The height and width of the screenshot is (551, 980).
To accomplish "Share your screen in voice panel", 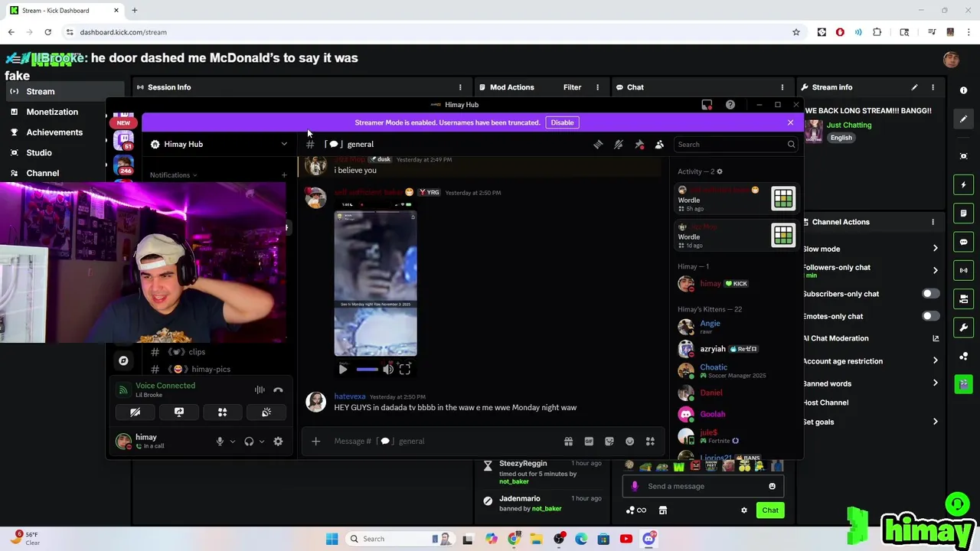I will (x=179, y=412).
